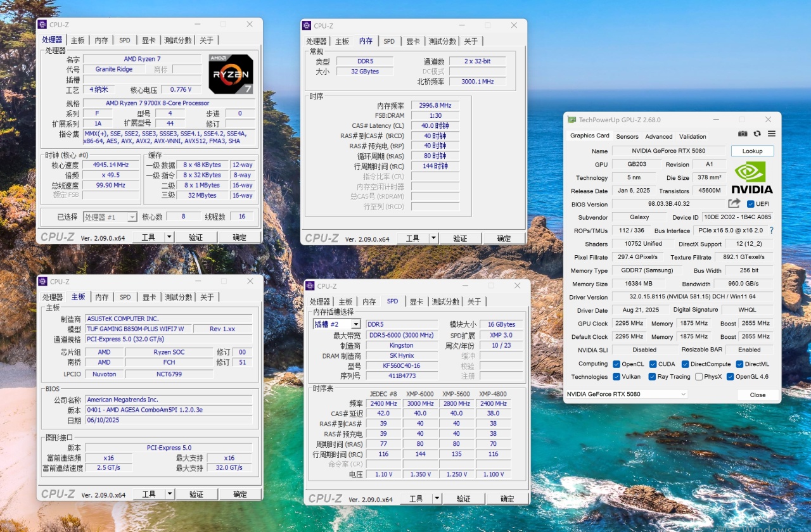811x532 pixels.
Task: Click the '4945.14 MHz' core speed value
Action: (x=111, y=165)
